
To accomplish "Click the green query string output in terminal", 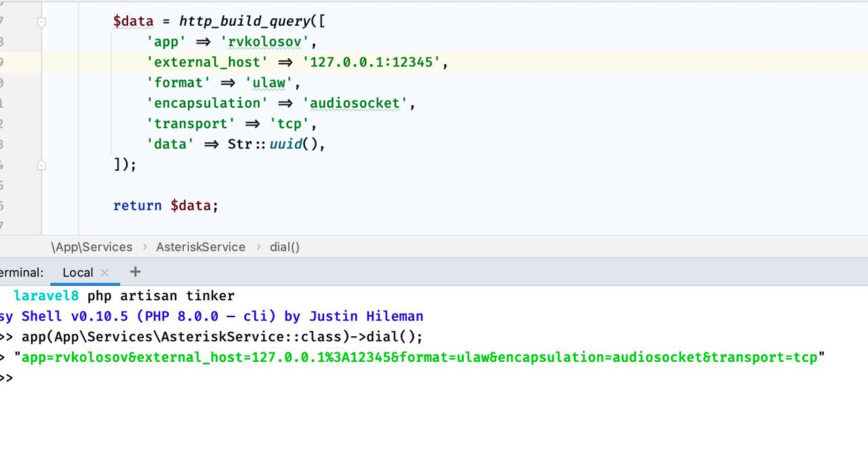I will (x=420, y=357).
